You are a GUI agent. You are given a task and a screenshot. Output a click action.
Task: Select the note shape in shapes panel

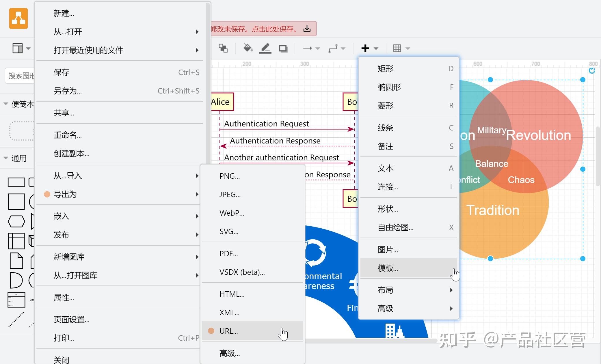[16, 260]
